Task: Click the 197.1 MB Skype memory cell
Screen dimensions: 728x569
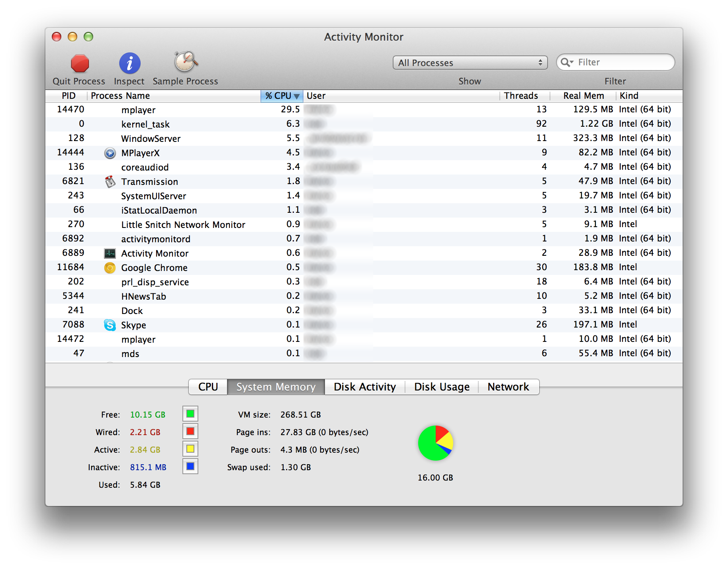Action: [593, 325]
